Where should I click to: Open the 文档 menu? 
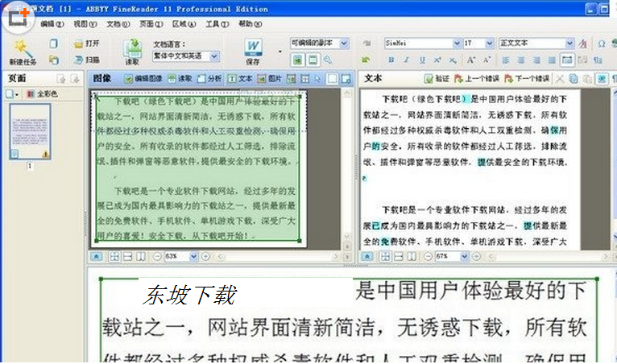[118, 24]
